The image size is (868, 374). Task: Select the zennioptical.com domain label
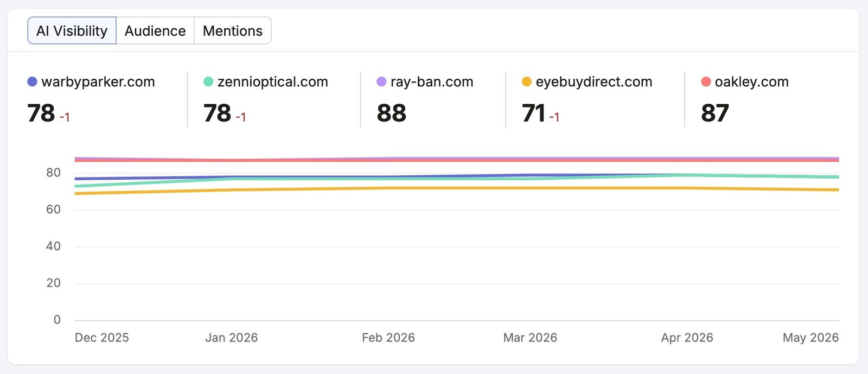pyautogui.click(x=273, y=82)
